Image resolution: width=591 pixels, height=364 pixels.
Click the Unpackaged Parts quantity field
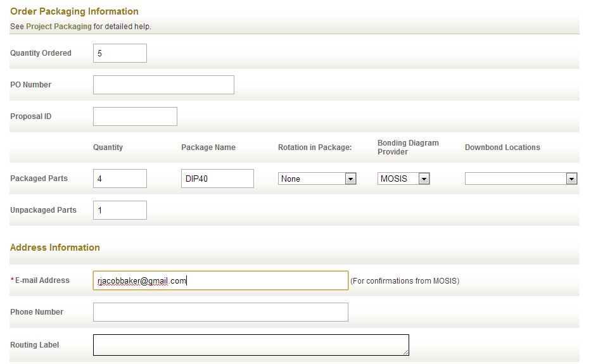coord(120,210)
